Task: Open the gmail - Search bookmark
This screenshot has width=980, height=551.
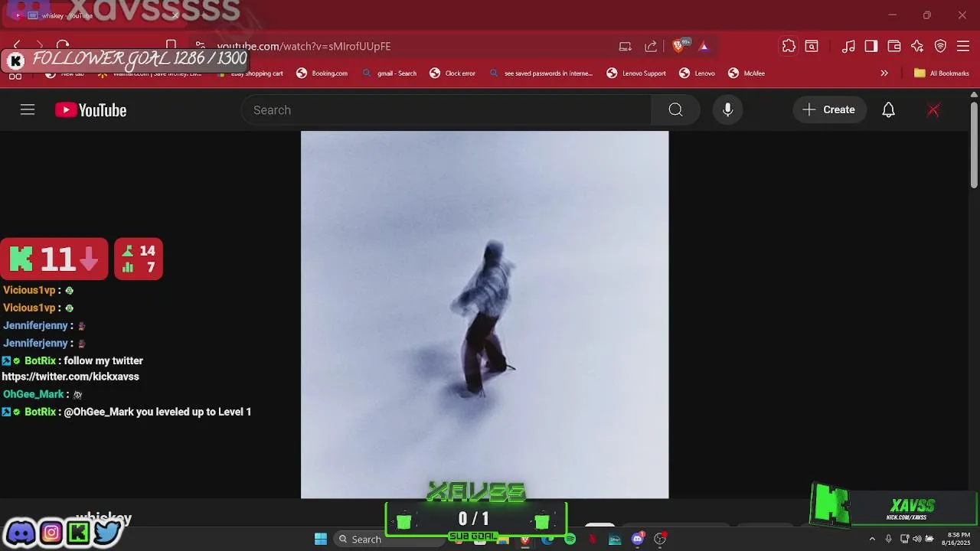Action: [390, 73]
